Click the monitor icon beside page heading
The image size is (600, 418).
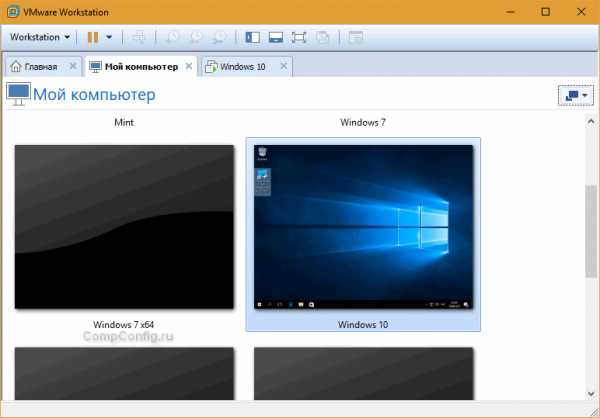pyautogui.click(x=18, y=94)
